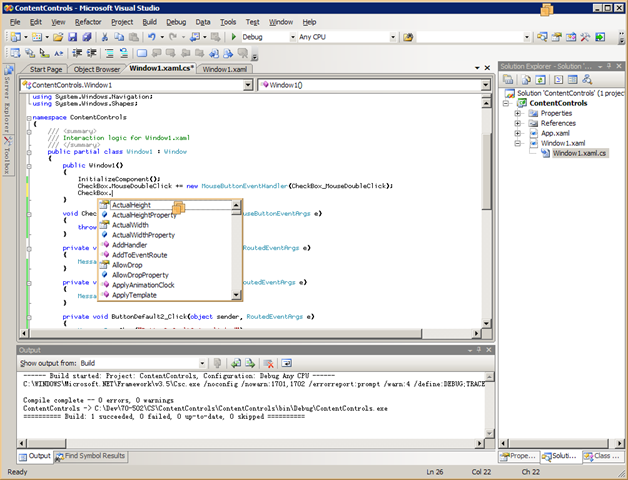The image size is (628, 480).
Task: Click the Start Page toolbar icon
Action: point(600,37)
